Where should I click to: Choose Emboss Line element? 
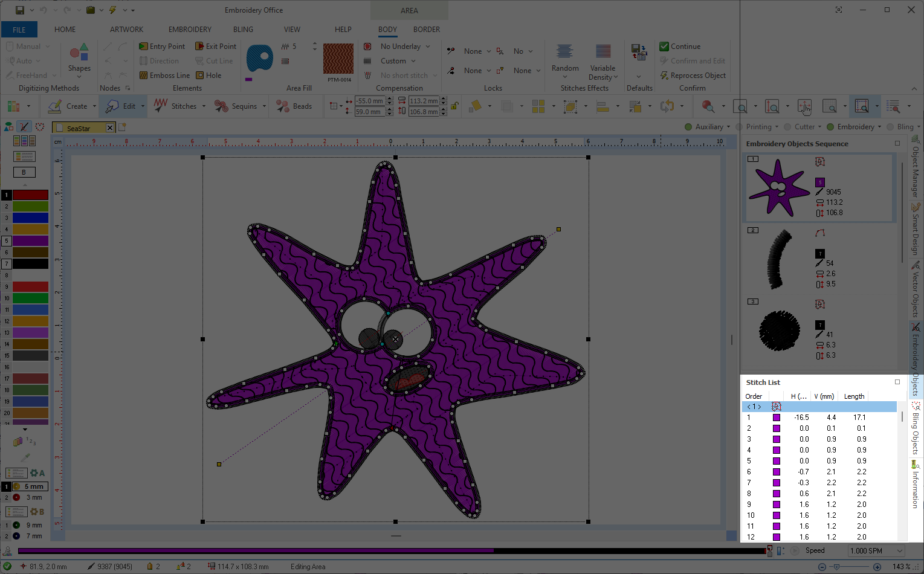164,76
